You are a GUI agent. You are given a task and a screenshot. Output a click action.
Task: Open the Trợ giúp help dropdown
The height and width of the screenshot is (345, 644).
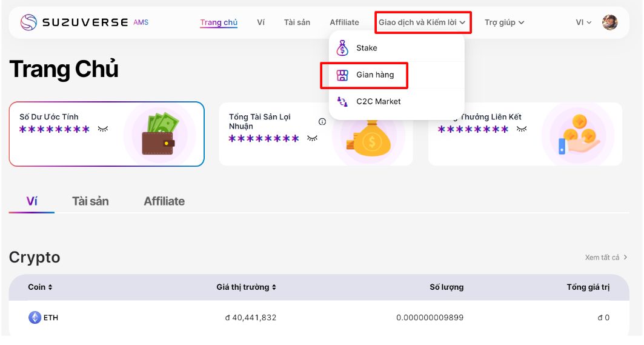pyautogui.click(x=504, y=22)
